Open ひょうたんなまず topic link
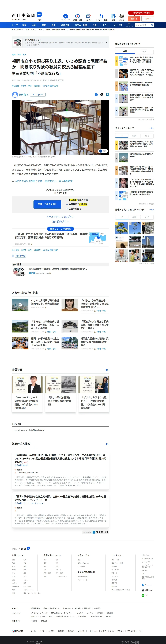 click(x=29, y=430)
